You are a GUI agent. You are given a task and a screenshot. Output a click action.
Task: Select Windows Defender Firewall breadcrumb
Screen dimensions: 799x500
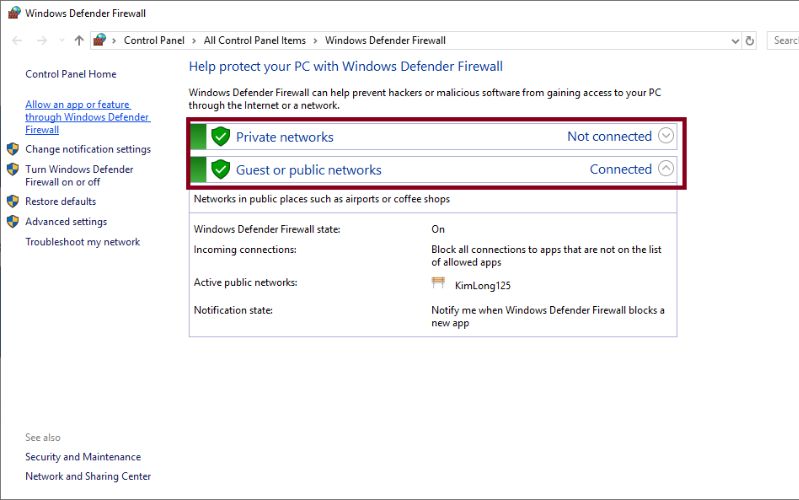(385, 40)
